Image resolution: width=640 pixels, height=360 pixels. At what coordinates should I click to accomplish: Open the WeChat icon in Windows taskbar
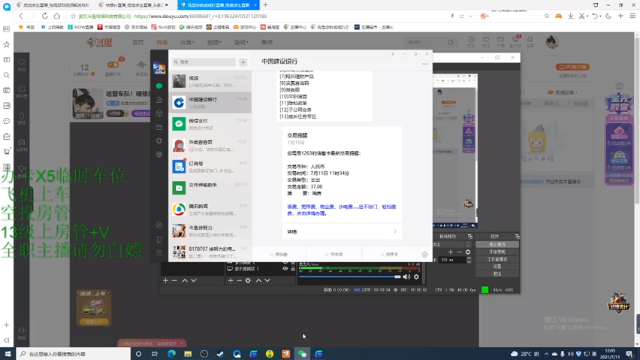[x=302, y=354]
